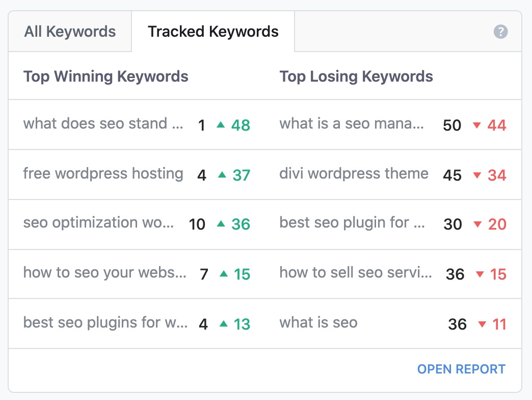Select the Tracked Keywords tab
Screen dimensions: 532x400
point(212,31)
